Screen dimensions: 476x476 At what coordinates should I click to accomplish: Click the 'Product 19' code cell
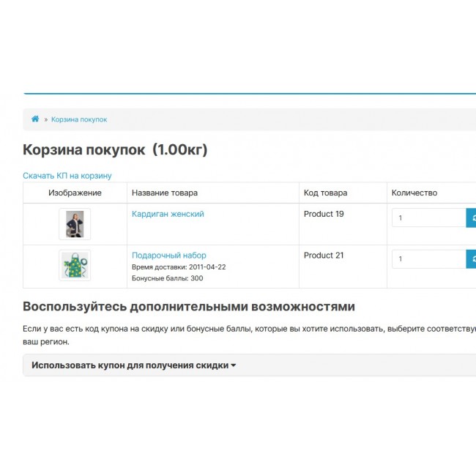click(324, 214)
